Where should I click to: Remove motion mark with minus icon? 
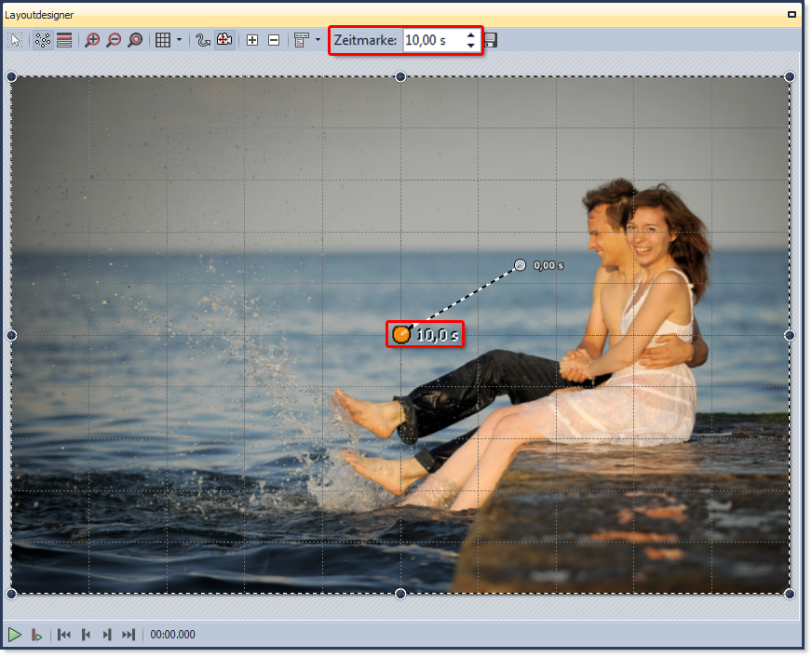point(274,41)
